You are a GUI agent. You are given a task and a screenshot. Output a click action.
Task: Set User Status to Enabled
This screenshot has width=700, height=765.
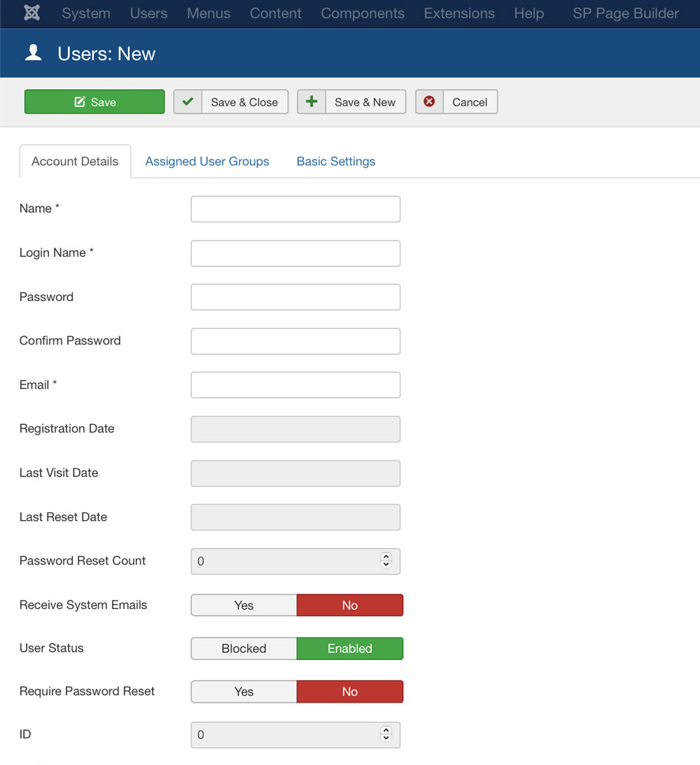click(350, 648)
